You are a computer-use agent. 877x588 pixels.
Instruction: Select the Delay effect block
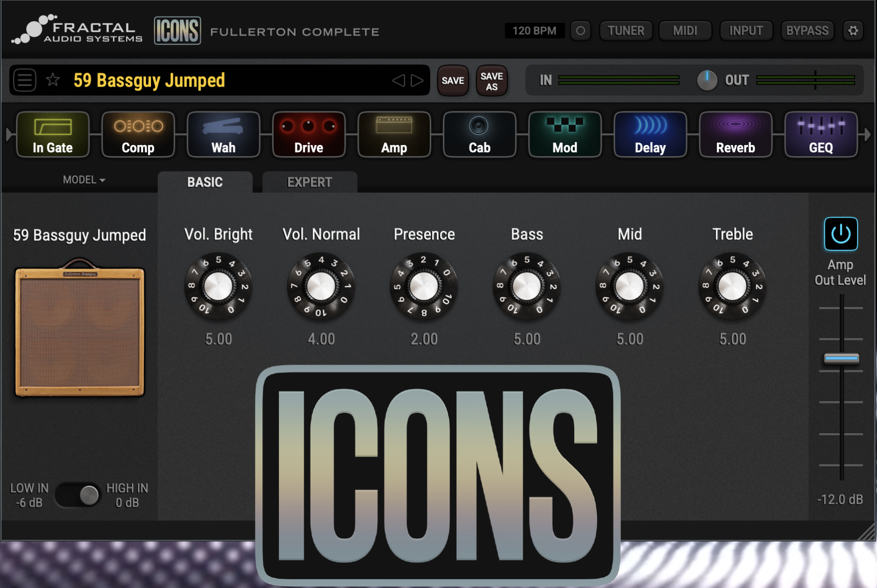click(650, 135)
